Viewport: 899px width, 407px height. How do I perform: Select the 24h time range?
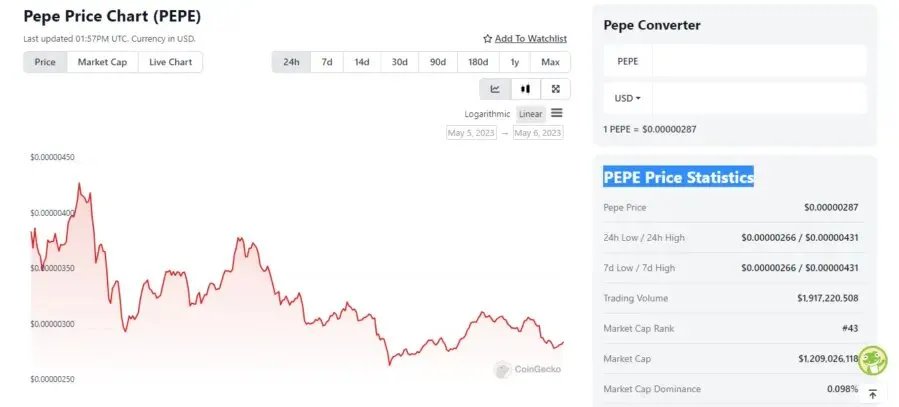(x=291, y=62)
